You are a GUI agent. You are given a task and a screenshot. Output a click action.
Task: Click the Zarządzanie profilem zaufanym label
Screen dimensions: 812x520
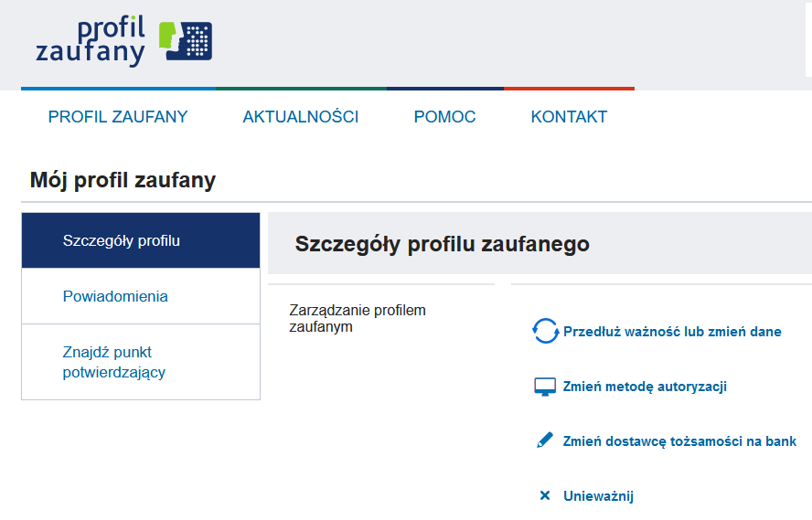[x=358, y=319]
